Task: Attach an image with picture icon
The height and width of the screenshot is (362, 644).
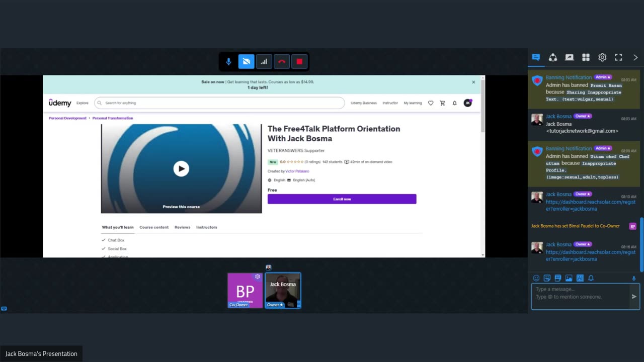Action: [x=569, y=278]
